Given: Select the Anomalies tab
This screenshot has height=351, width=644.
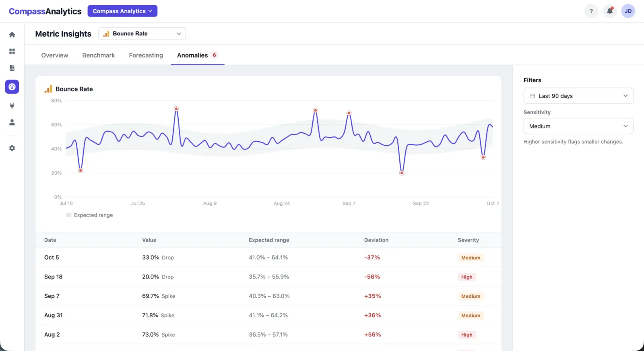Looking at the screenshot, I should click(198, 55).
